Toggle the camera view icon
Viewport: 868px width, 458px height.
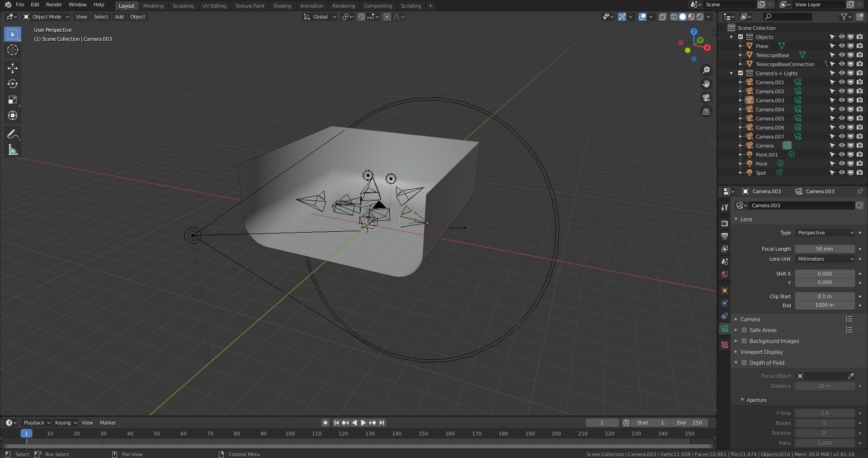coord(706,98)
